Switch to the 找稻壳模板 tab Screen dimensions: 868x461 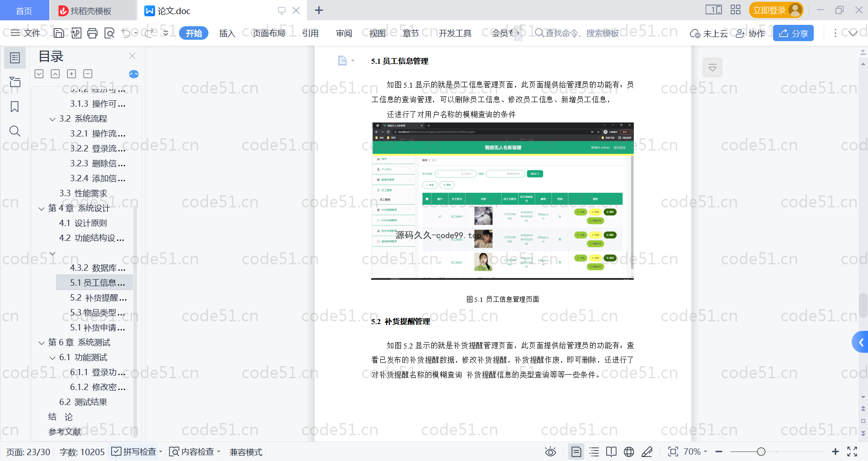point(93,10)
